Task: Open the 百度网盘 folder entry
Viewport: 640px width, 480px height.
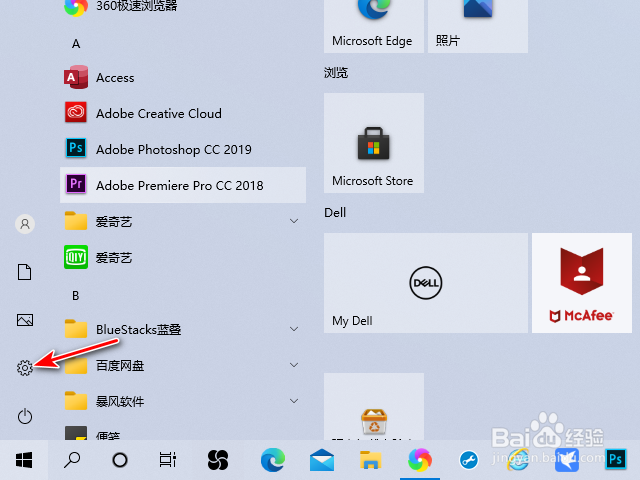Action: coord(183,365)
